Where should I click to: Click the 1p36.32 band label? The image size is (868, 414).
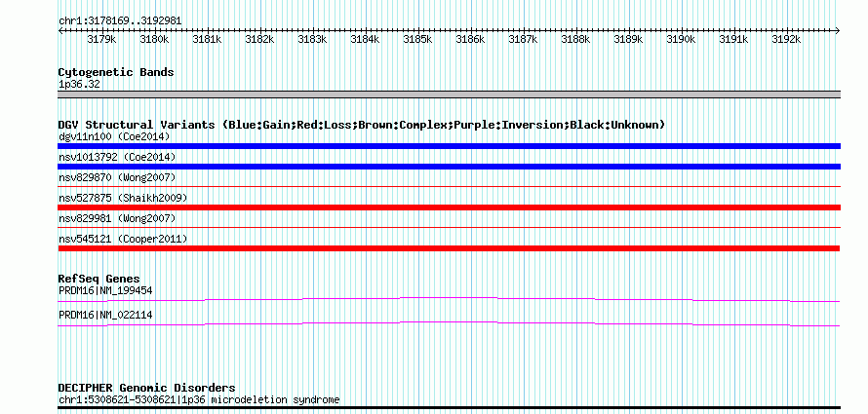click(79, 85)
